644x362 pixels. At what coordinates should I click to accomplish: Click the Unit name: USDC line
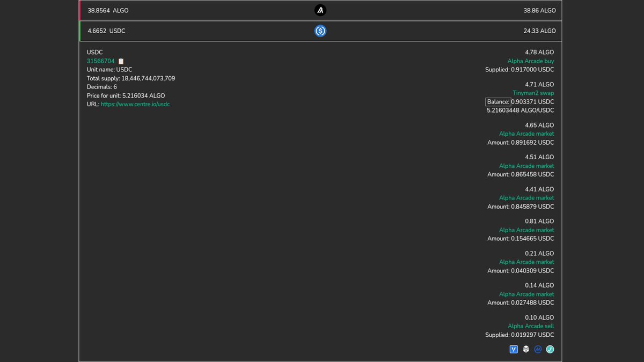pyautogui.click(x=109, y=70)
